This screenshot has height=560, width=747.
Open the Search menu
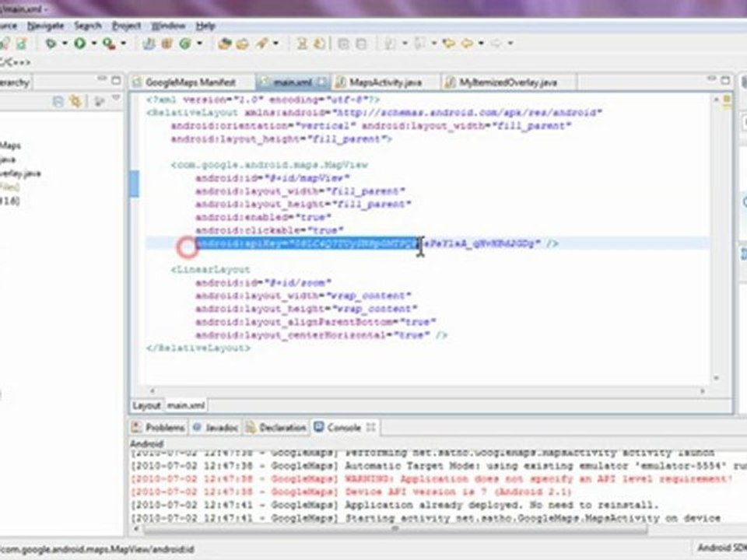[88, 26]
